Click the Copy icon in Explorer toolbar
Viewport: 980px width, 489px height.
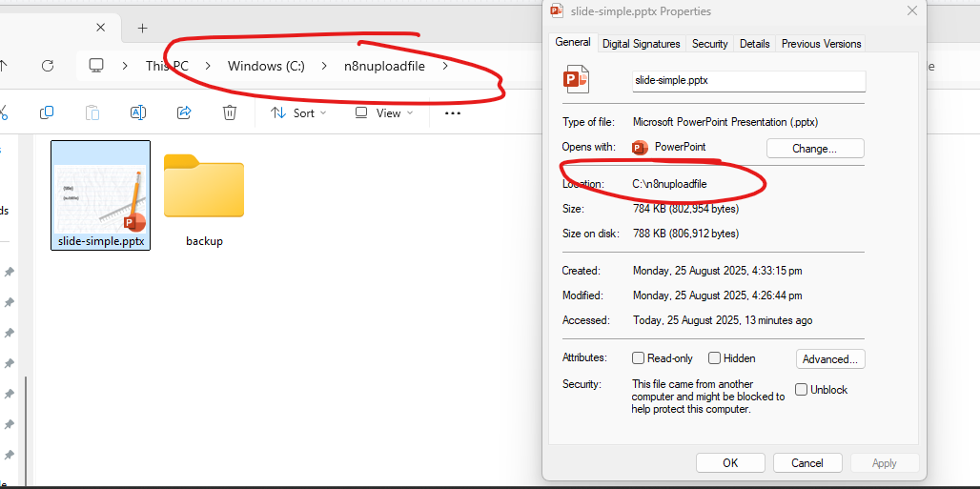[x=47, y=112]
